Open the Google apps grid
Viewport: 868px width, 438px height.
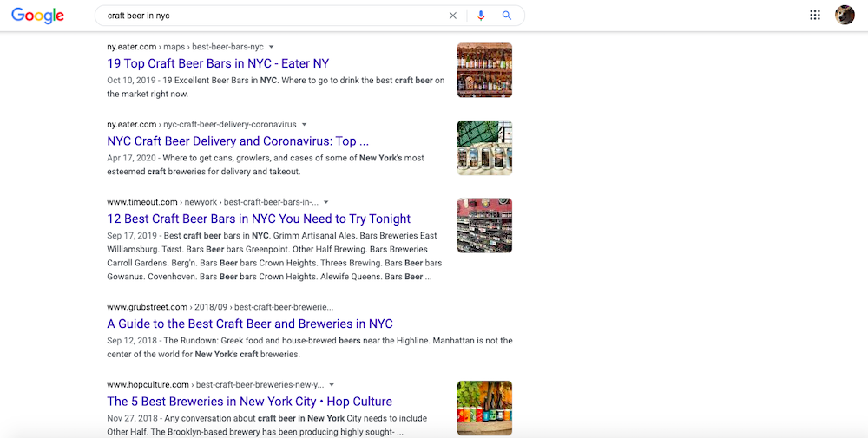click(815, 15)
